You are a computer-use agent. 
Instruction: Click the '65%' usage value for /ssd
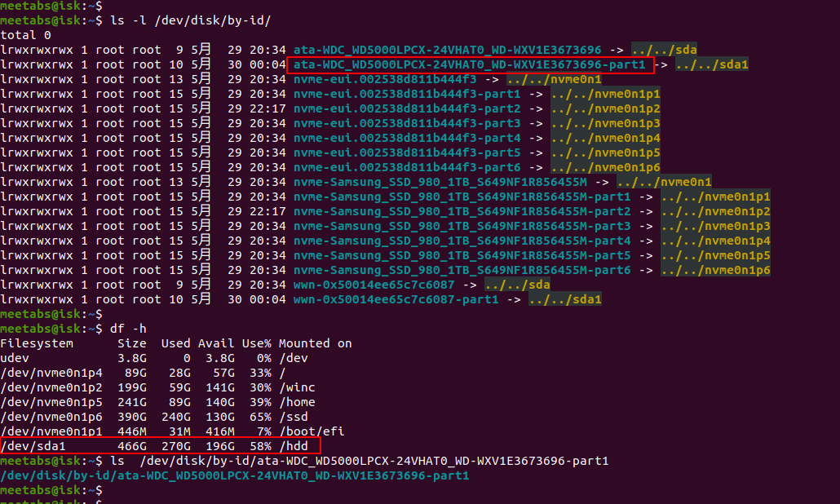pyautogui.click(x=260, y=417)
